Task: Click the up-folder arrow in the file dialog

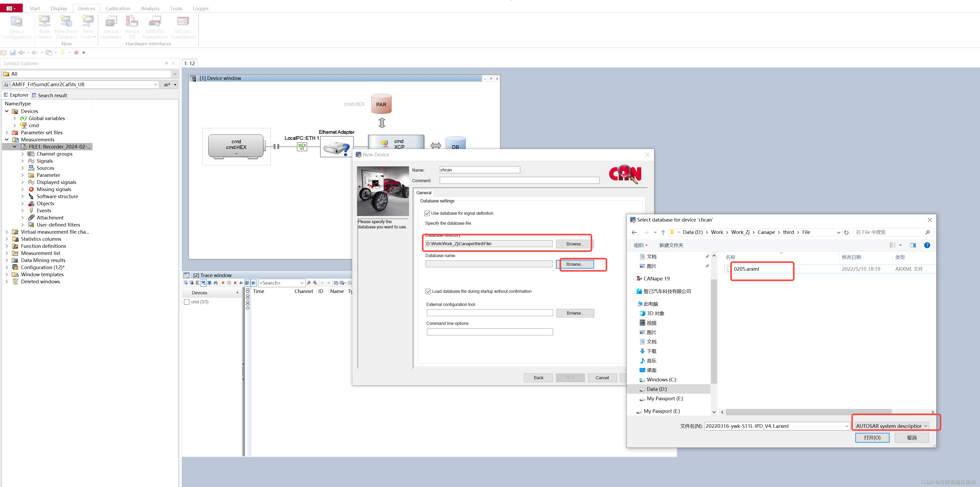Action: (x=663, y=233)
